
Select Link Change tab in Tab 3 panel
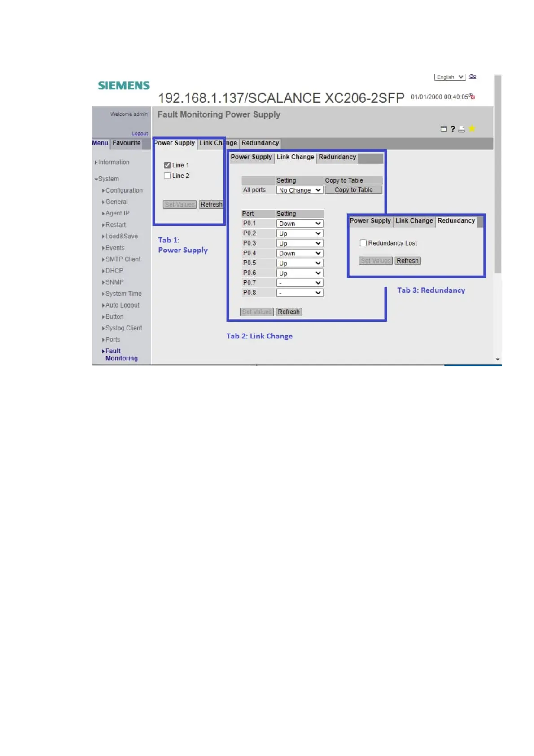click(414, 221)
